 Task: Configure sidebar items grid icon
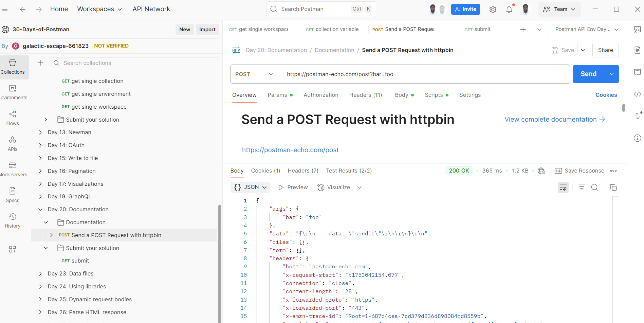[13, 249]
